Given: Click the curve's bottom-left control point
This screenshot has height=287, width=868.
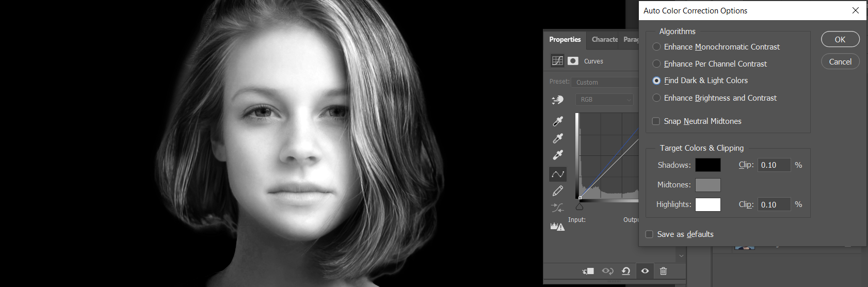Looking at the screenshot, I should (580, 198).
